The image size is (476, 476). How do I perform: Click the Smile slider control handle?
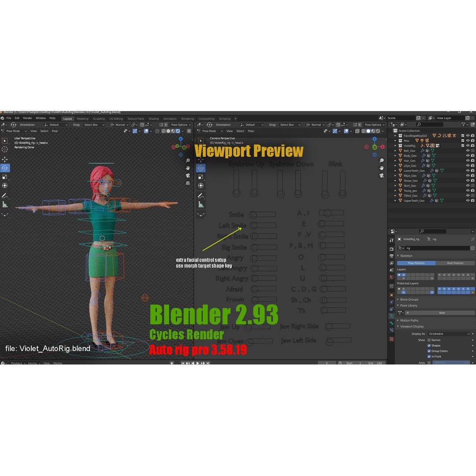tap(253, 215)
